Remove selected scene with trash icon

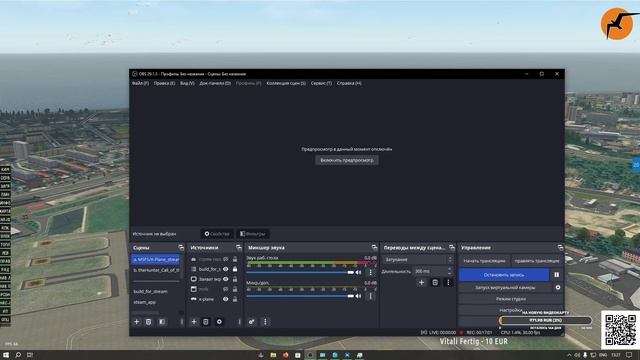click(x=149, y=322)
